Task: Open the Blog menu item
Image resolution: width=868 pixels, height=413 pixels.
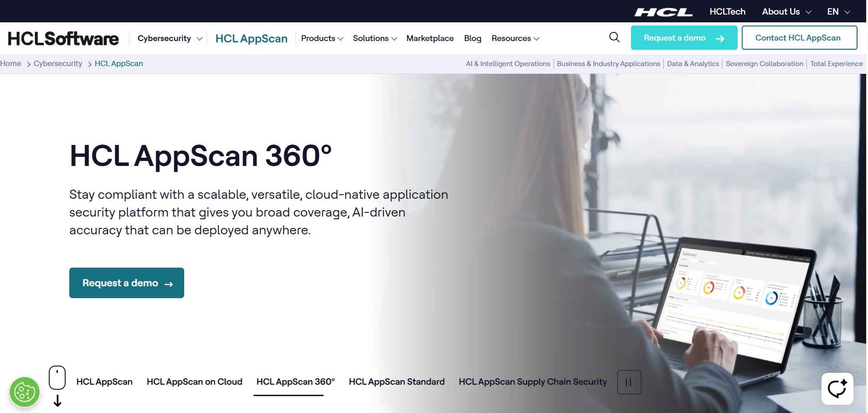Action: coord(472,38)
